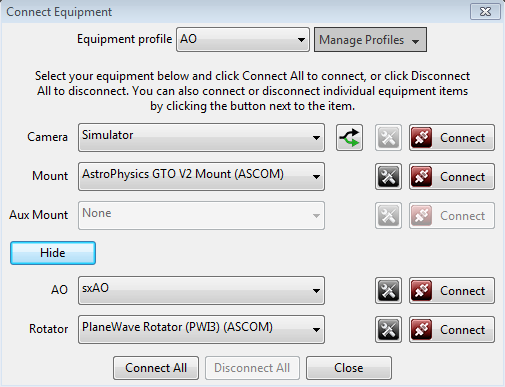The width and height of the screenshot is (505, 387).
Task: Expand the Mount selection dropdown
Action: coord(201,177)
